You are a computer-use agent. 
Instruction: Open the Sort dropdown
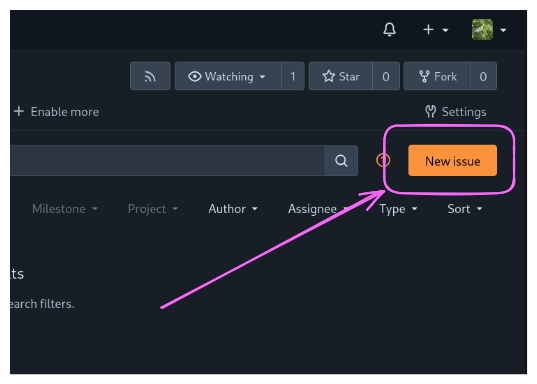tap(465, 209)
